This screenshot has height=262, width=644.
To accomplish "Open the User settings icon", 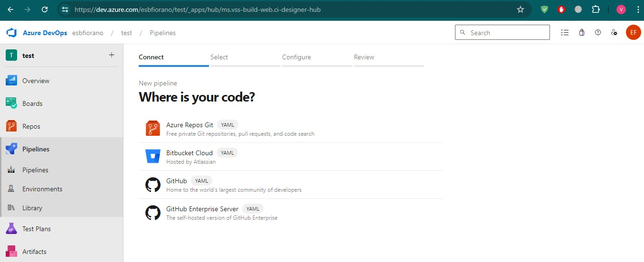I will 614,33.
